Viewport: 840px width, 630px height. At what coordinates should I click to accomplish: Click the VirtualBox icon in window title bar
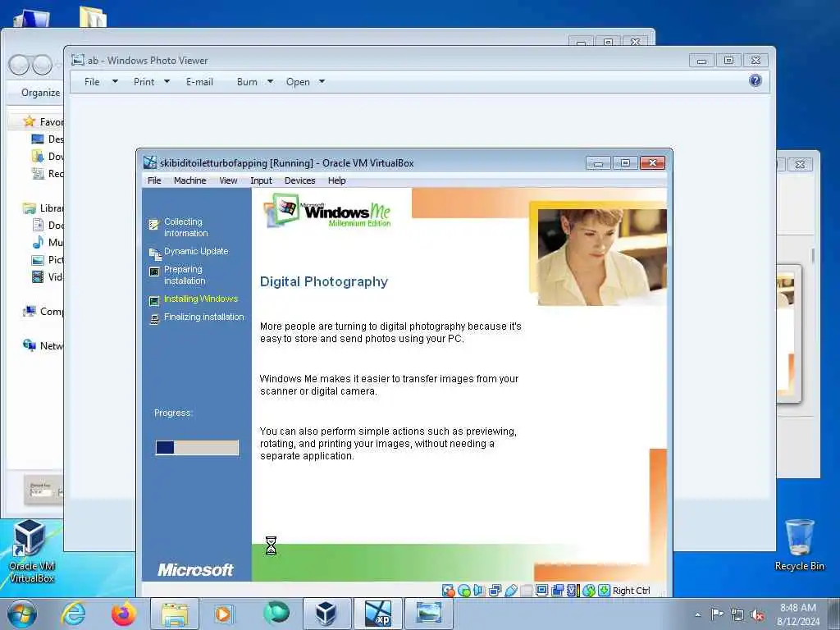coord(150,163)
